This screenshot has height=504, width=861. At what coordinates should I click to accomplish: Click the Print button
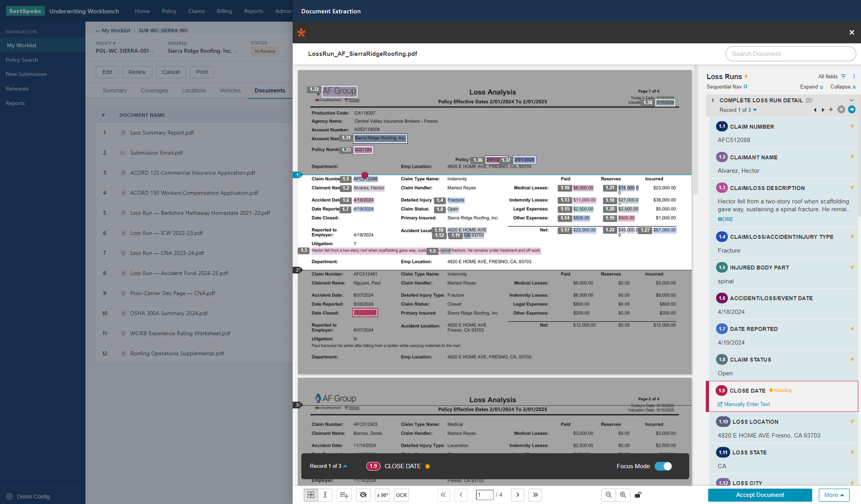[202, 72]
